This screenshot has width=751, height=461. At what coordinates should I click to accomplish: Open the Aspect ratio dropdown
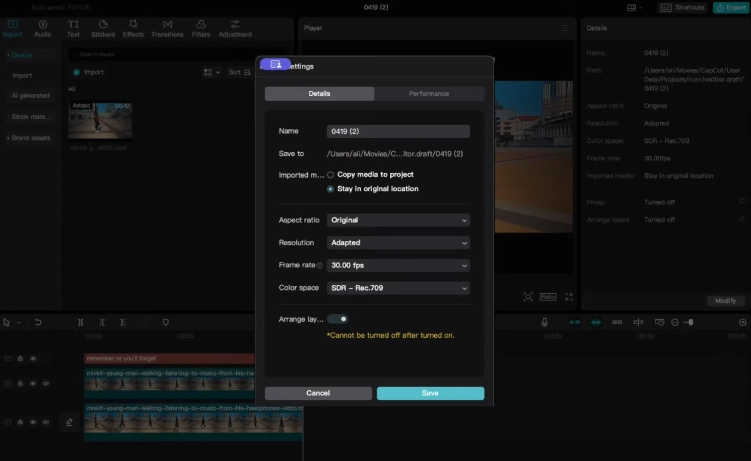point(398,220)
